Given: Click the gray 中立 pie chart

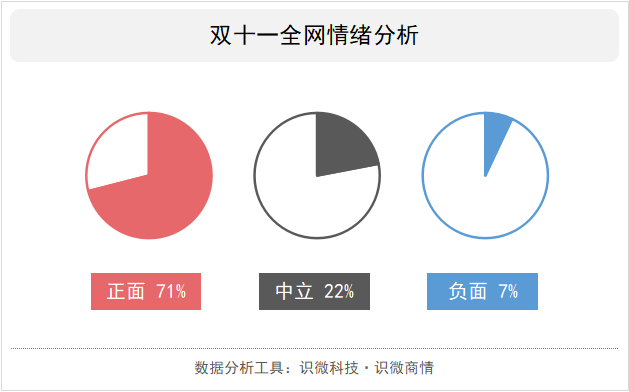Looking at the screenshot, I should coord(317,175).
